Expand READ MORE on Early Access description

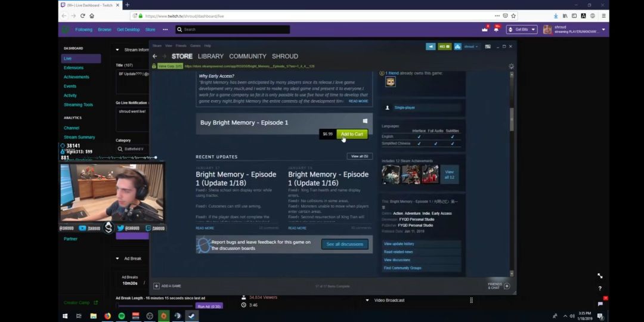tap(358, 101)
